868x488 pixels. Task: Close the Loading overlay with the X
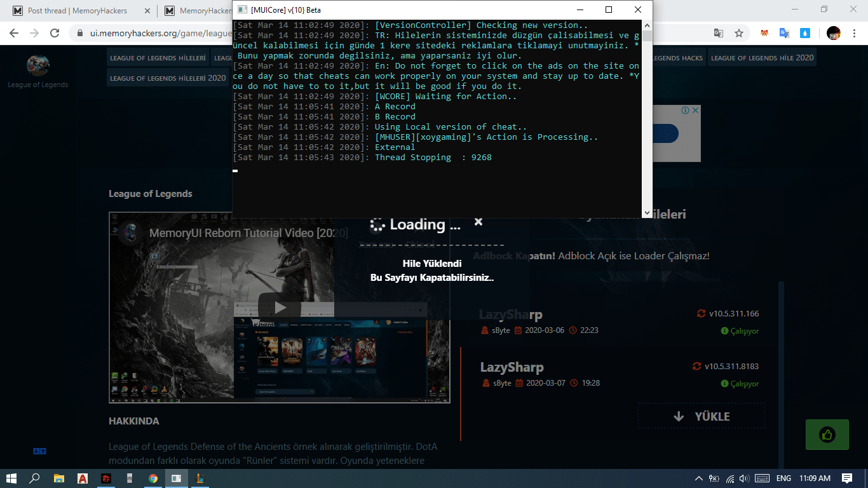pos(478,222)
